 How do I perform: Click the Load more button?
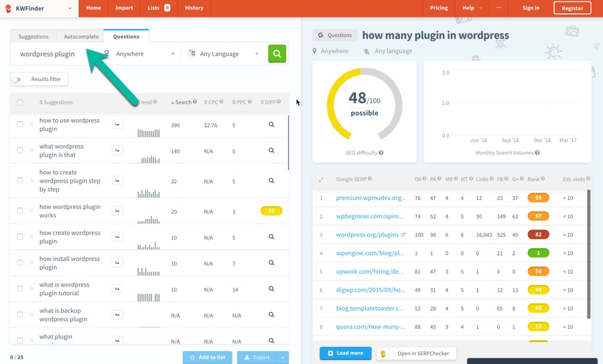pyautogui.click(x=346, y=353)
